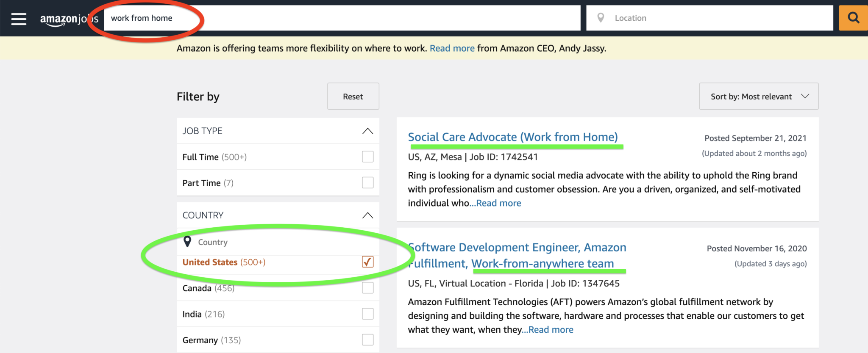Image resolution: width=868 pixels, height=353 pixels.
Task: Open Sort by: Most relevant dropdown
Action: coord(759,97)
